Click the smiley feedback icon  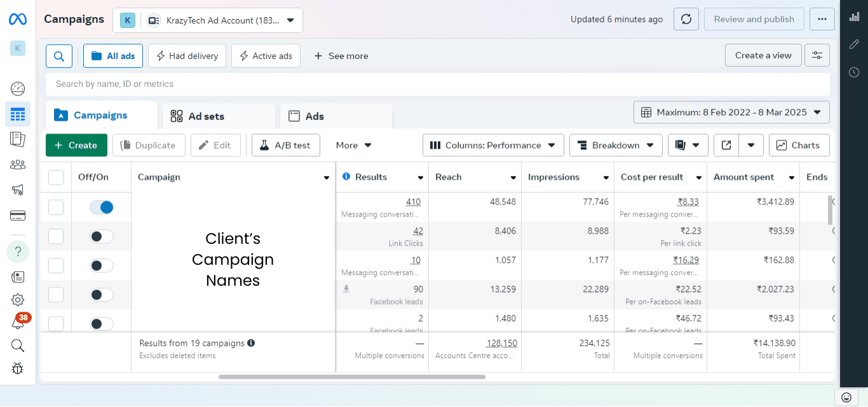click(846, 397)
